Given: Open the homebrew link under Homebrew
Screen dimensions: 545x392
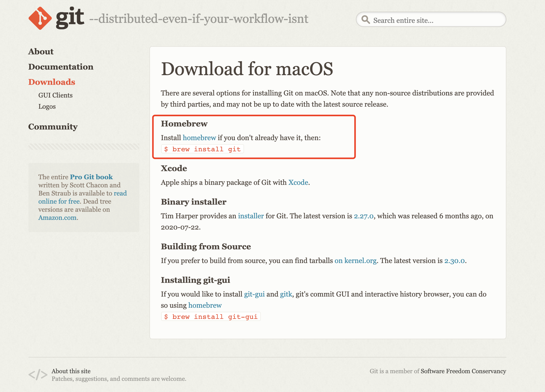Looking at the screenshot, I should (199, 138).
